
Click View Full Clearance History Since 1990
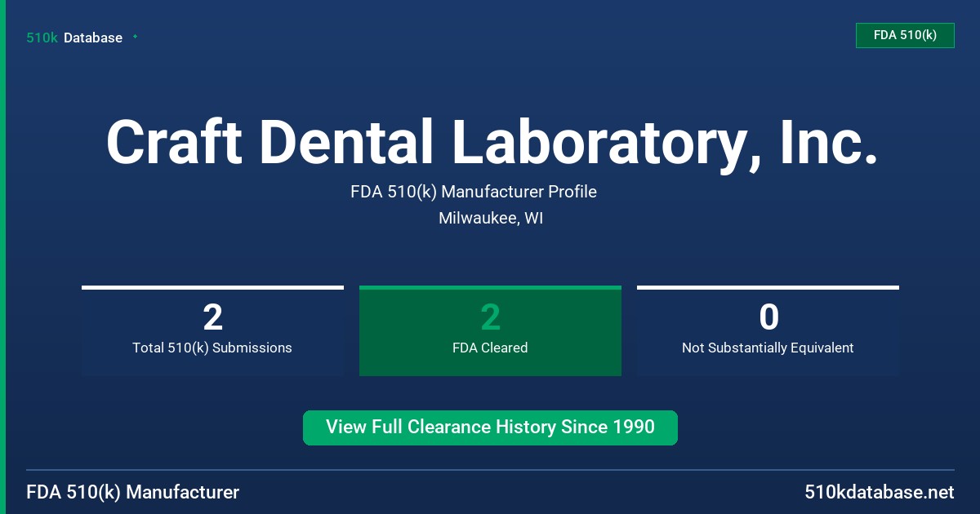tap(490, 428)
